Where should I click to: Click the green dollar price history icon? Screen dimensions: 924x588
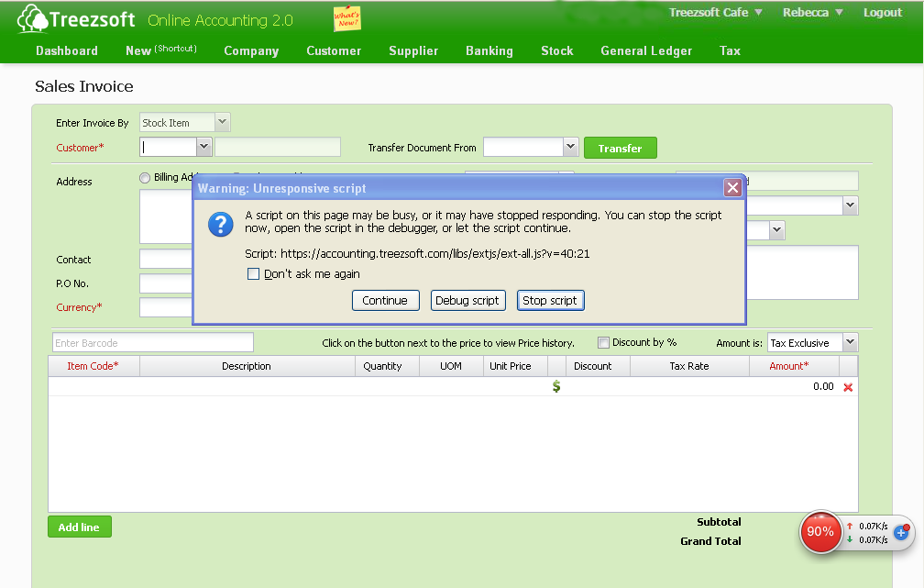(556, 386)
